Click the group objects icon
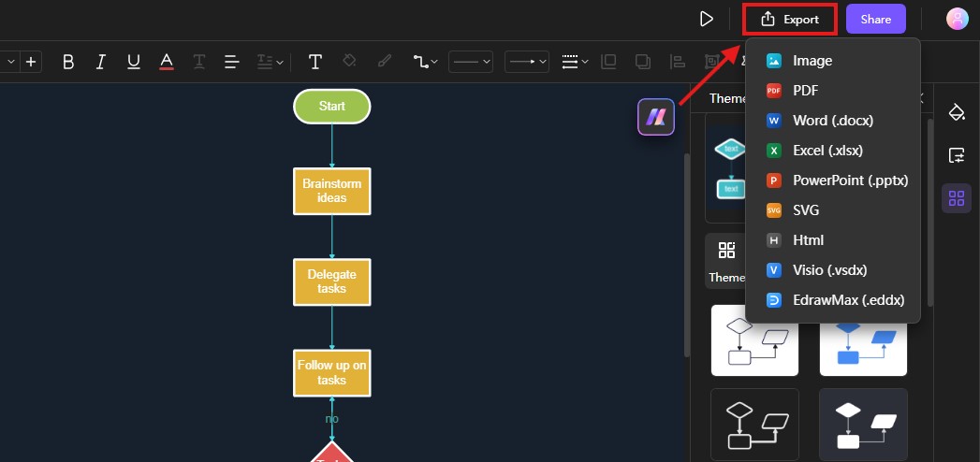980x462 pixels. [x=711, y=61]
